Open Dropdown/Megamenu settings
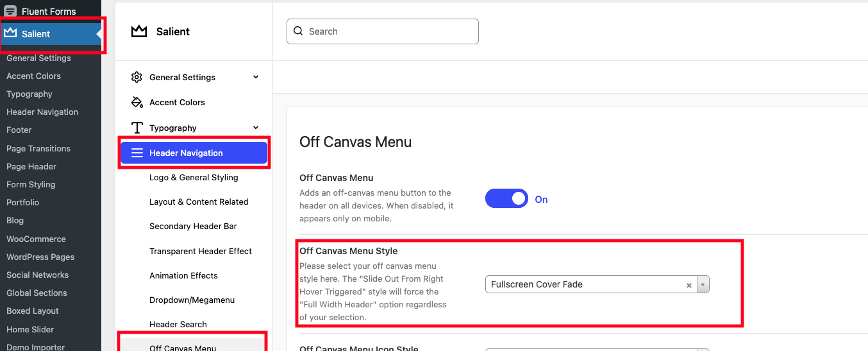 coord(192,300)
